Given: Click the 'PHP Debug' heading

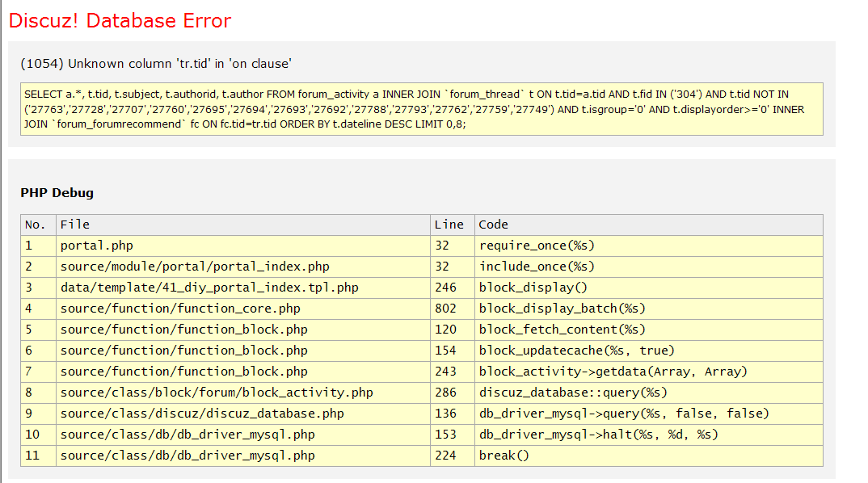Looking at the screenshot, I should click(57, 192).
